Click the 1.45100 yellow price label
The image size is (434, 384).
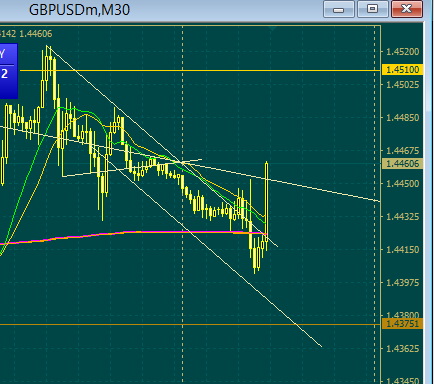point(402,70)
